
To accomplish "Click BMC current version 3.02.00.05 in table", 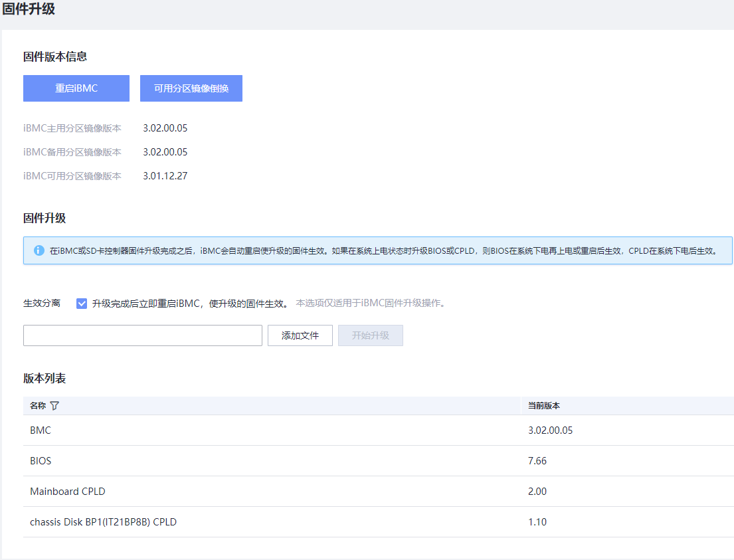I will tap(550, 430).
